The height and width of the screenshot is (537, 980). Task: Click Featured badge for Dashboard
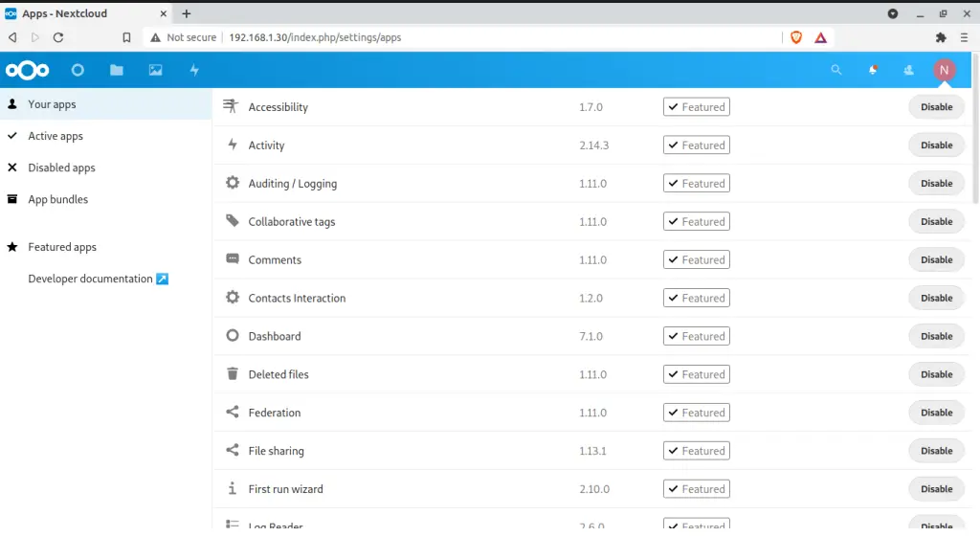click(697, 336)
